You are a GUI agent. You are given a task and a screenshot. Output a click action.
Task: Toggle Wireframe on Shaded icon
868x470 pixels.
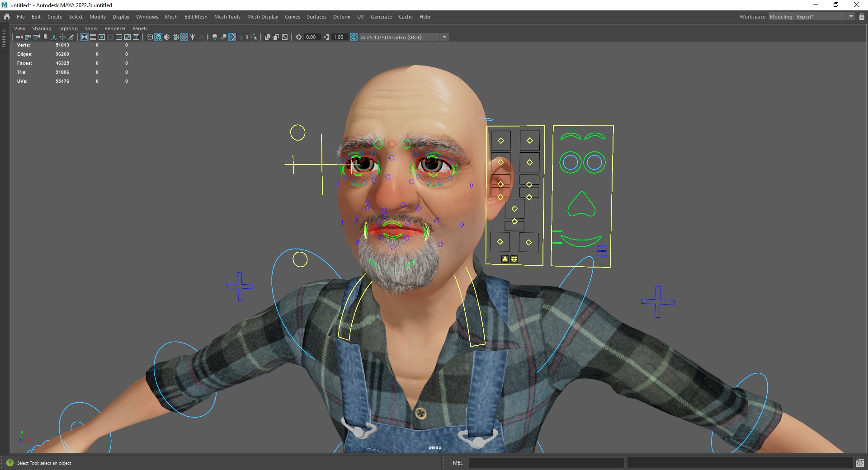click(x=175, y=37)
